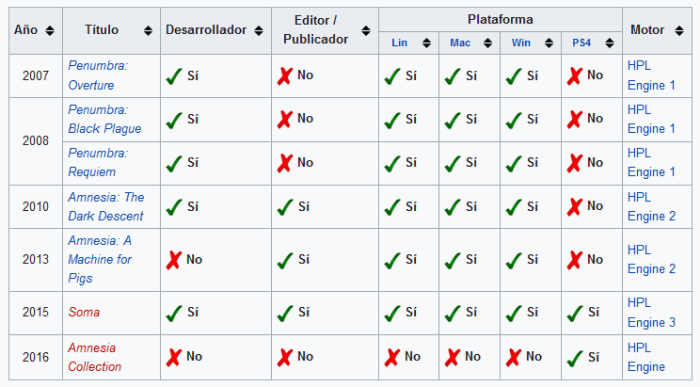700x387 pixels.
Task: Sort table by Año column arrows
Action: click(x=50, y=30)
